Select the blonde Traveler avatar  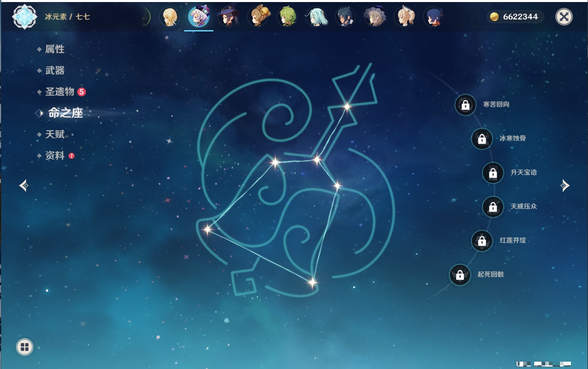coord(169,17)
